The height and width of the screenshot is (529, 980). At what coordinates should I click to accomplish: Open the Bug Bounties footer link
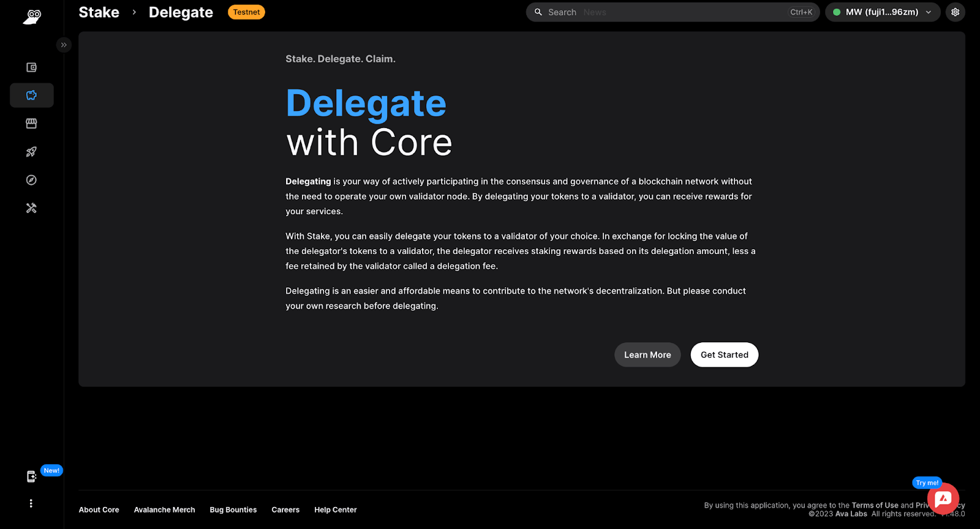point(233,510)
